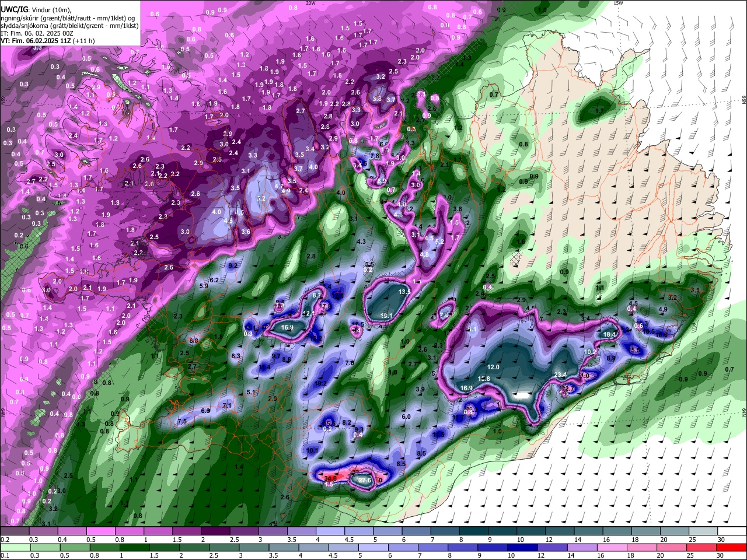
Task: Click the 27.6 precipitation value on the map
Action: click(364, 480)
